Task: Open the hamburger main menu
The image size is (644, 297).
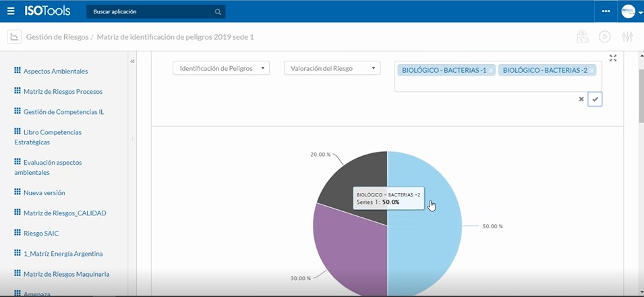Action: click(10, 11)
